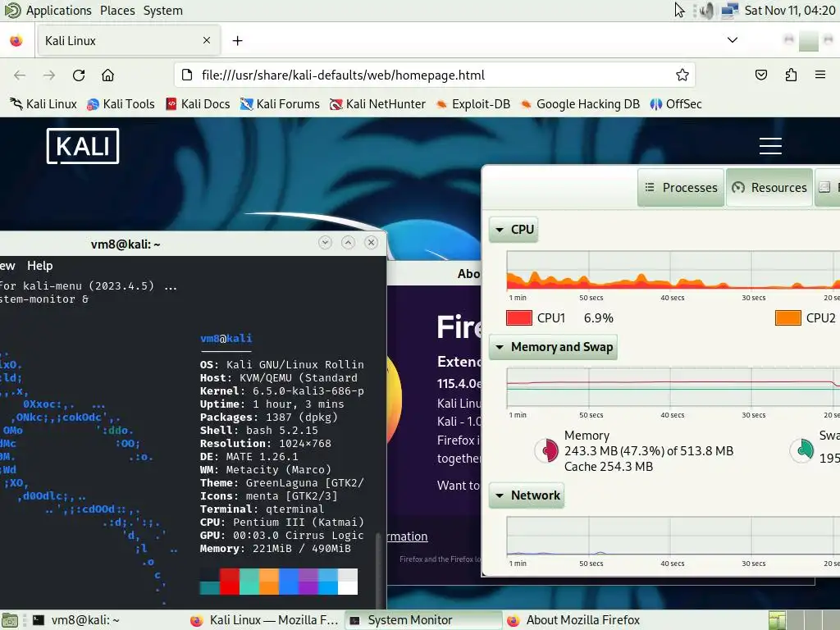This screenshot has height=630, width=840.
Task: Click the workspace switcher in bottom panel
Action: click(x=803, y=620)
